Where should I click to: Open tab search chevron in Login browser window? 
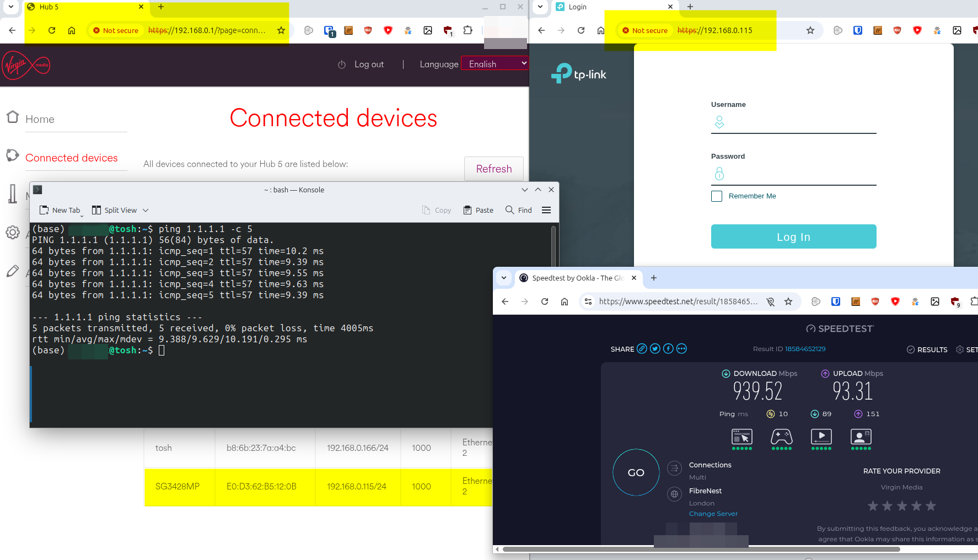click(x=540, y=7)
